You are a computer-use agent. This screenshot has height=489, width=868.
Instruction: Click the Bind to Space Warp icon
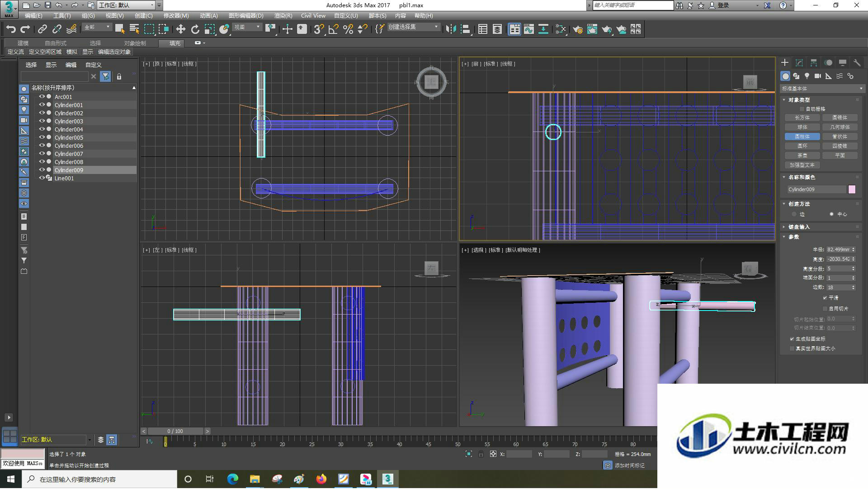point(71,29)
